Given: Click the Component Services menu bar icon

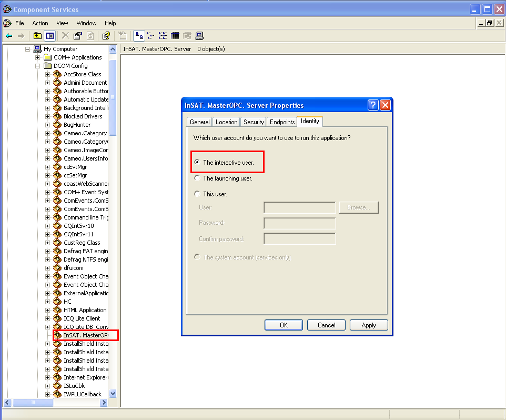Looking at the screenshot, I should tap(7, 23).
